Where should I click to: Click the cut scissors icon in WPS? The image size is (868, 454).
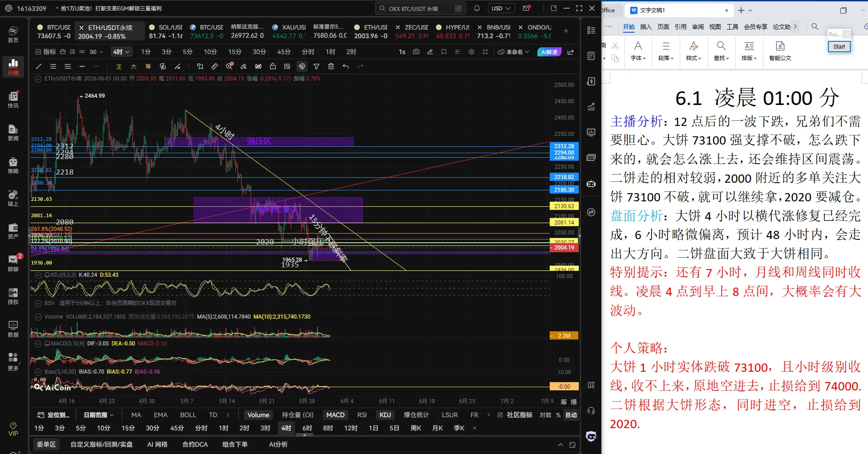(615, 45)
